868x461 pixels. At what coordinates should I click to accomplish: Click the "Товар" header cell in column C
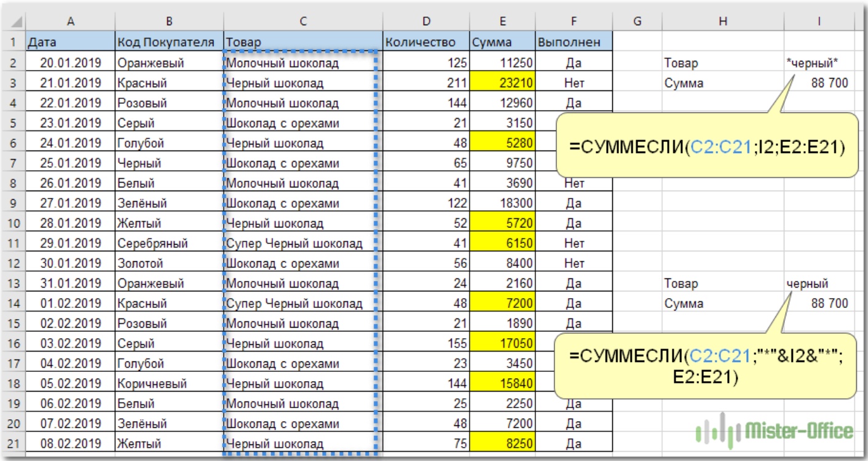[303, 42]
